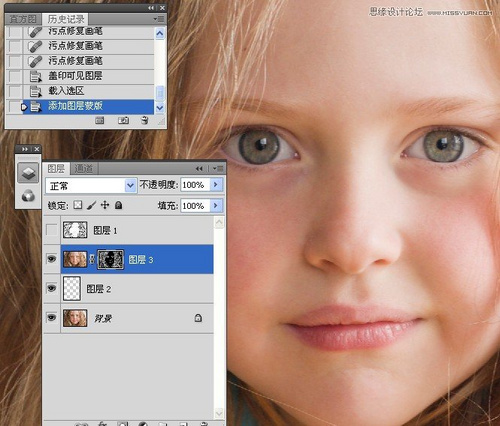Image resolution: width=500 pixels, height=426 pixels.
Task: Show the hidden 图层 1 layer
Action: coord(51,230)
